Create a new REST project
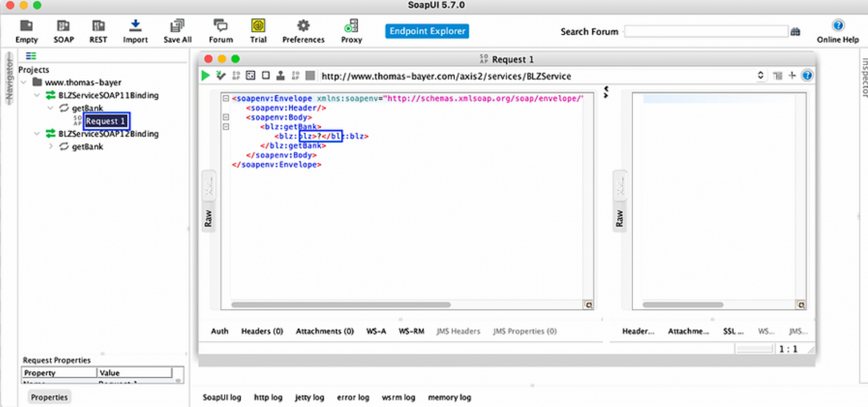This screenshot has height=407, width=868. pos(98,31)
